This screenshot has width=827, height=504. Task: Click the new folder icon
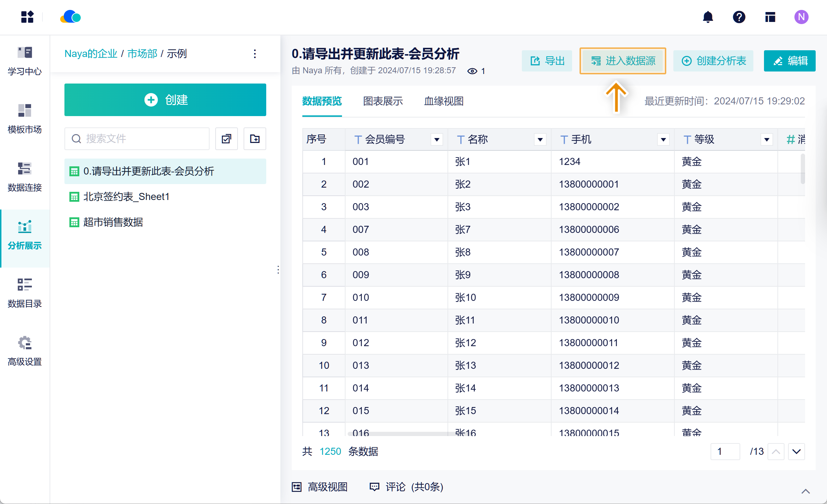point(255,139)
